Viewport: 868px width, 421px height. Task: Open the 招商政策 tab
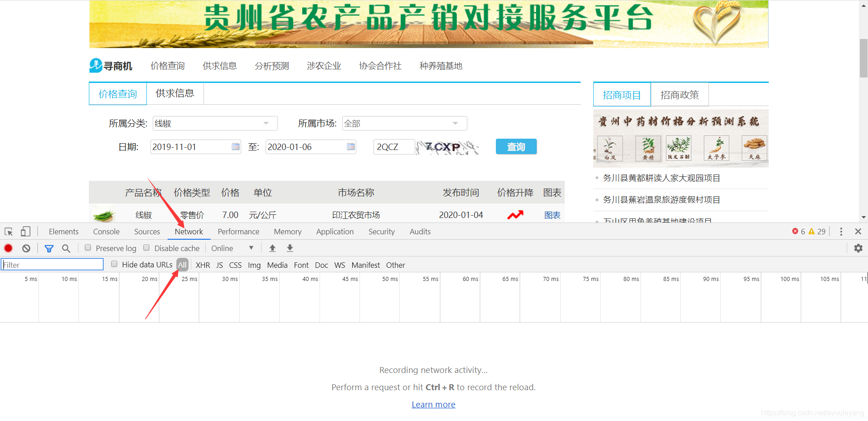(679, 95)
